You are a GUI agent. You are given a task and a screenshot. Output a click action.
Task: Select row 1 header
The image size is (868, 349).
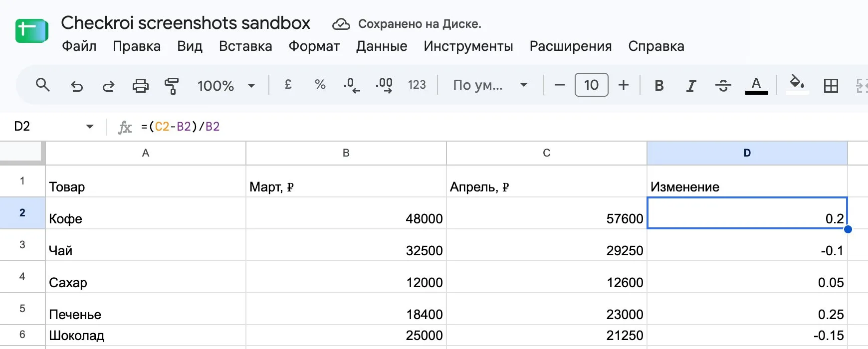tap(22, 181)
